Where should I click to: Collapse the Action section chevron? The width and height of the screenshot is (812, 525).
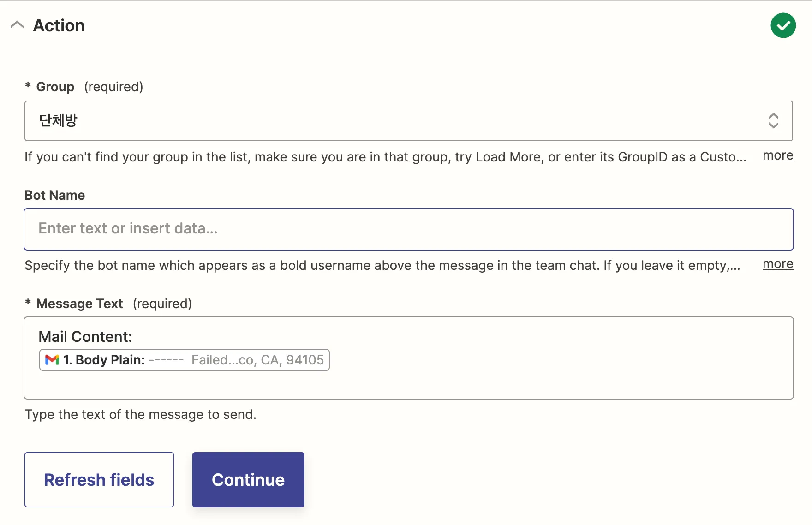click(17, 25)
